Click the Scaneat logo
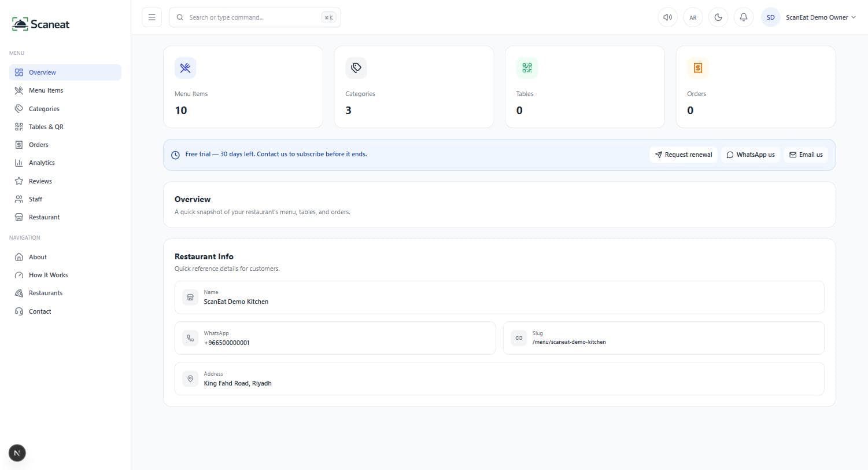Image resolution: width=868 pixels, height=470 pixels. click(x=40, y=24)
